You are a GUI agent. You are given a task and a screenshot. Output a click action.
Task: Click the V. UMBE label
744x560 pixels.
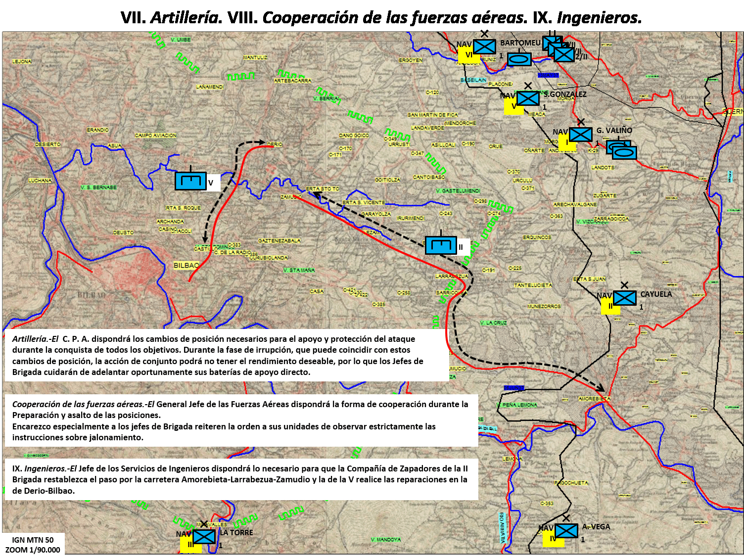[181, 40]
